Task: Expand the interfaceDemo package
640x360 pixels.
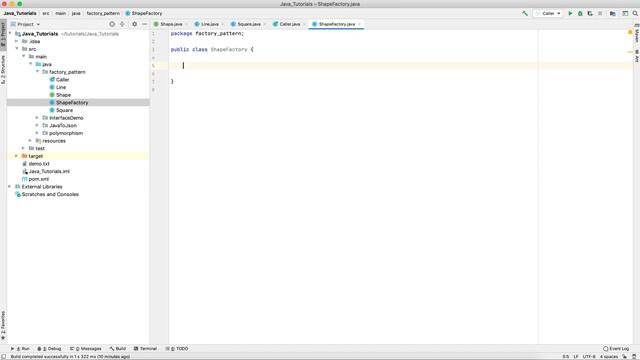Action: [x=37, y=118]
